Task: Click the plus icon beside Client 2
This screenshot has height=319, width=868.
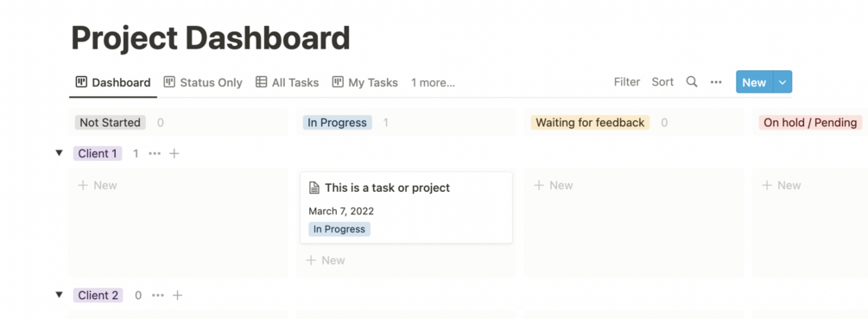Action: click(177, 295)
